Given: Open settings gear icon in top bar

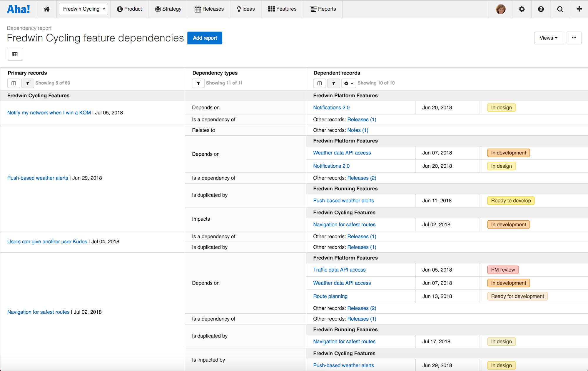Looking at the screenshot, I should click(522, 9).
